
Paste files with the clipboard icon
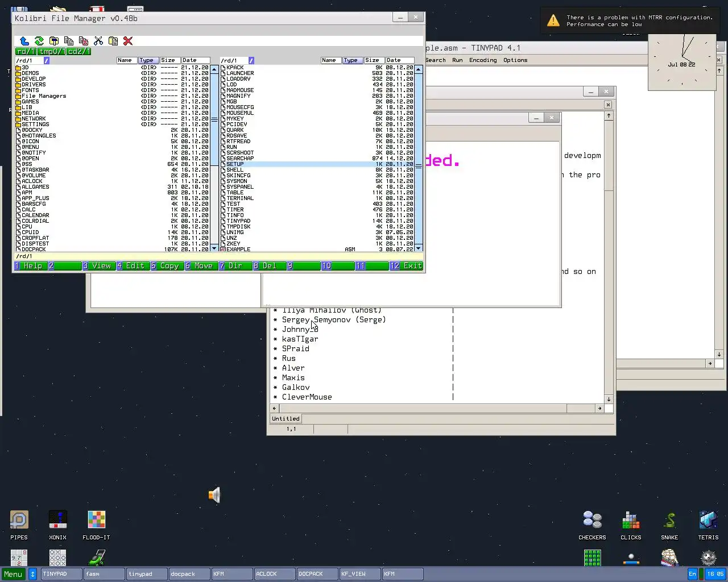pos(113,41)
